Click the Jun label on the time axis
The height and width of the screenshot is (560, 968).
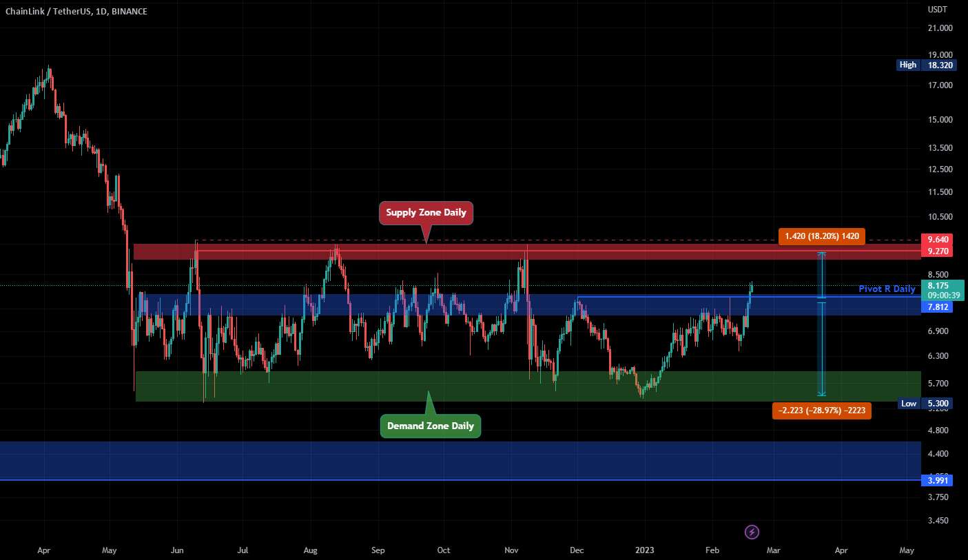tap(178, 550)
